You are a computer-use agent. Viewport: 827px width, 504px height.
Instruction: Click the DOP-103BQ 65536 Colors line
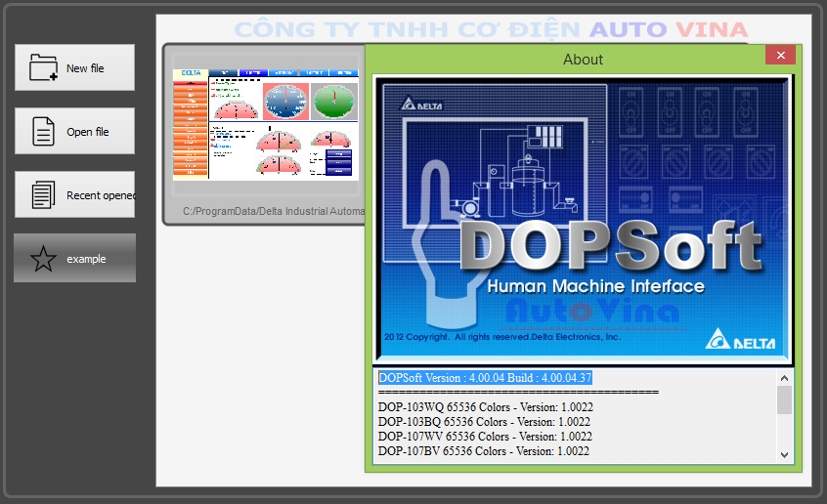pyautogui.click(x=484, y=422)
